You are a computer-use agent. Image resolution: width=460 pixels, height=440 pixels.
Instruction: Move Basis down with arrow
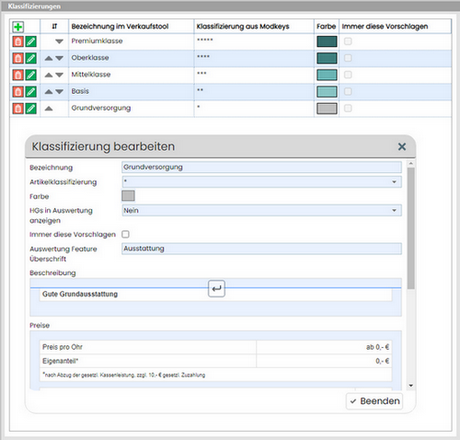[x=59, y=92]
